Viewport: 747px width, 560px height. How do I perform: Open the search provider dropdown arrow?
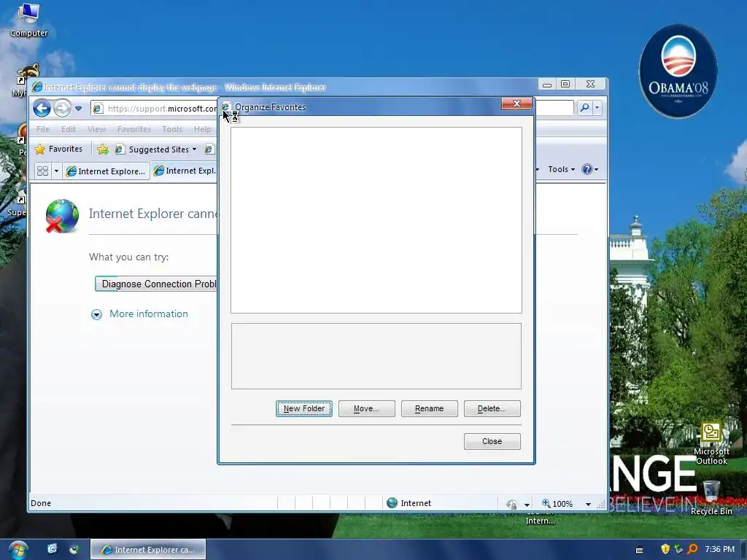[x=597, y=108]
